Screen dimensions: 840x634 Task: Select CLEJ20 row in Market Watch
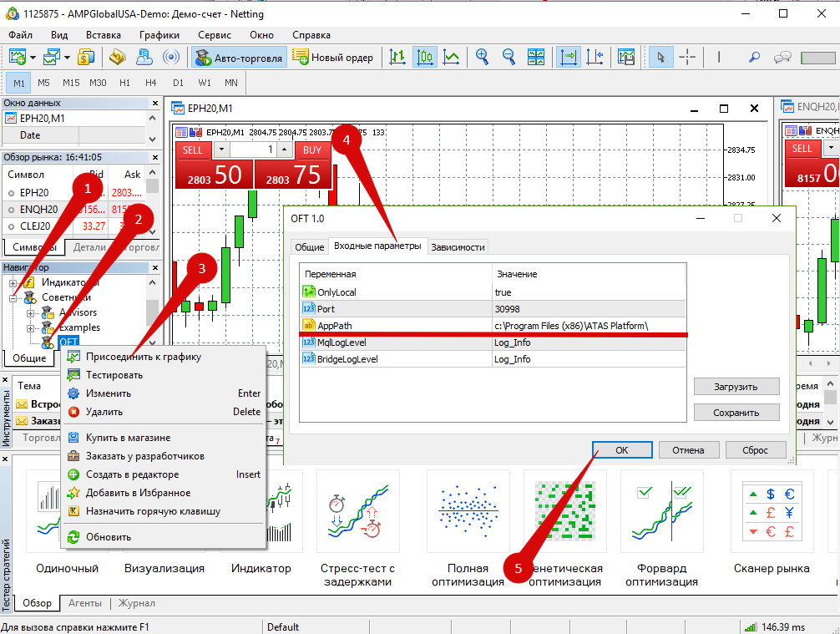pyautogui.click(x=74, y=226)
